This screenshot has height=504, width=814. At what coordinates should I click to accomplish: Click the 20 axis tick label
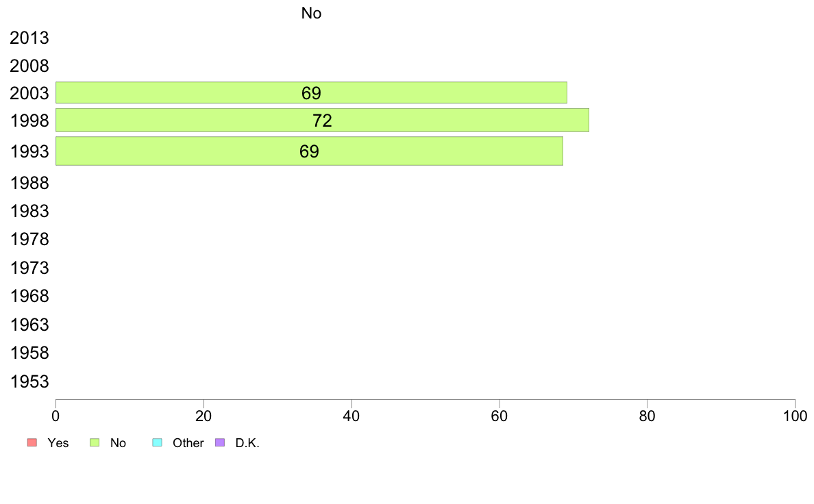pos(203,416)
